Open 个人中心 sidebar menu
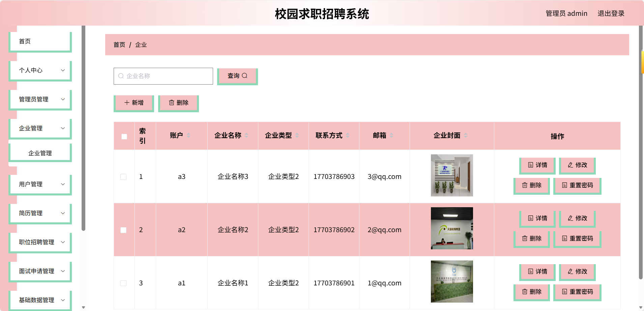 coord(40,70)
